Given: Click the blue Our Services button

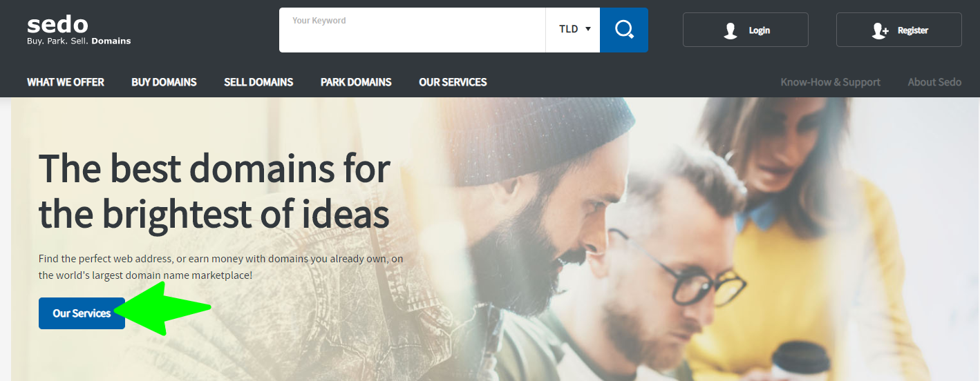Looking at the screenshot, I should coord(82,313).
